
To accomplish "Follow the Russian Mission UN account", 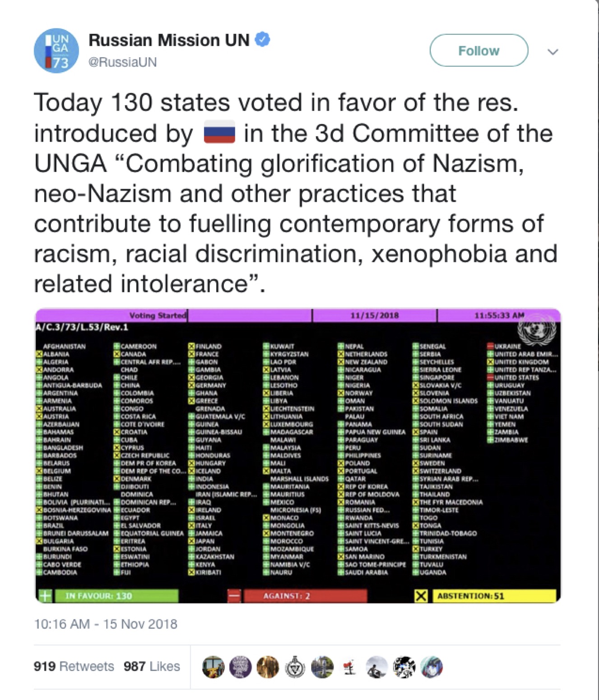I will pyautogui.click(x=479, y=51).
